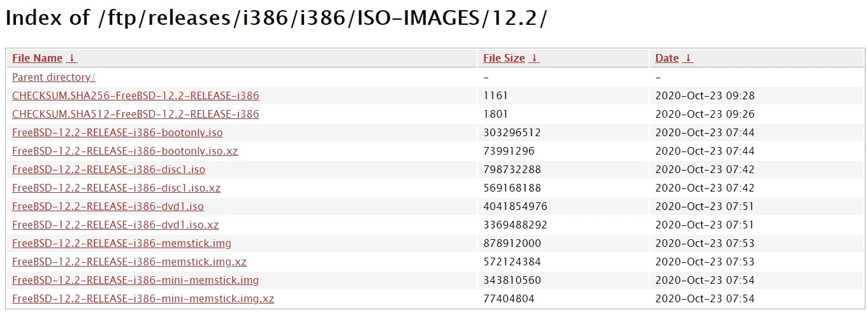Download FreeBSD-12.2-RELEASE-i386-mini-memstick.img.xz

point(143,298)
